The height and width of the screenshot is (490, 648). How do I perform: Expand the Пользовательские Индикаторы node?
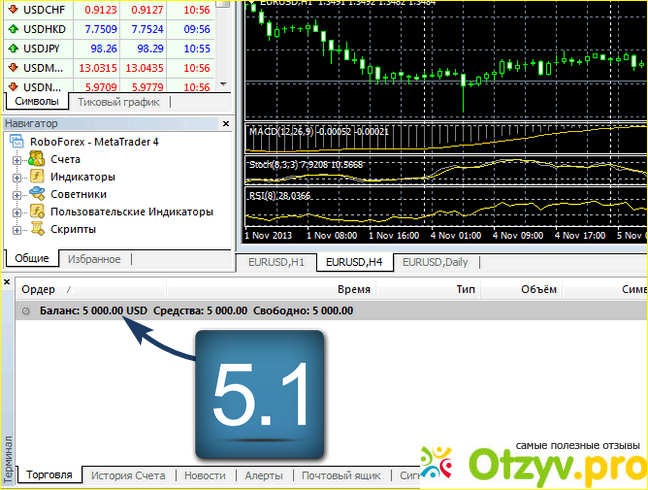click(17, 212)
